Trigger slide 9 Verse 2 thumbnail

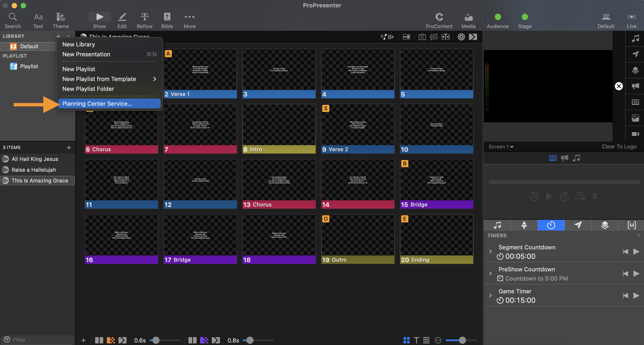click(x=358, y=129)
